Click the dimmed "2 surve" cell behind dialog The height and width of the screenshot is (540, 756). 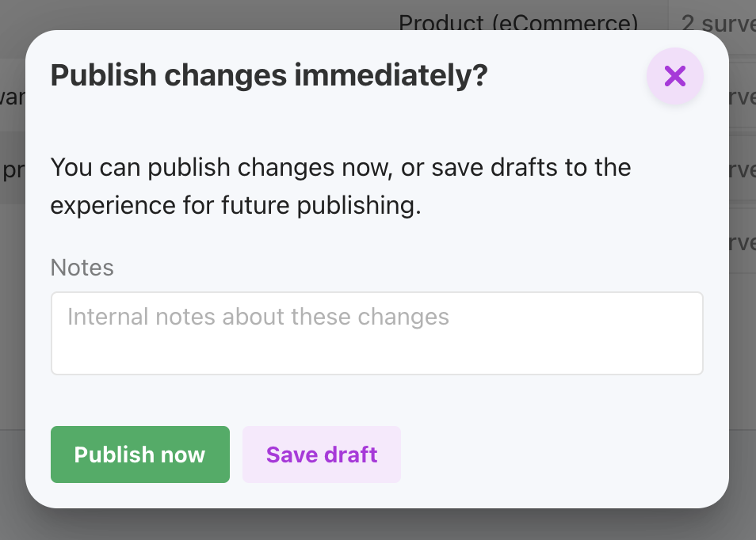click(719, 23)
